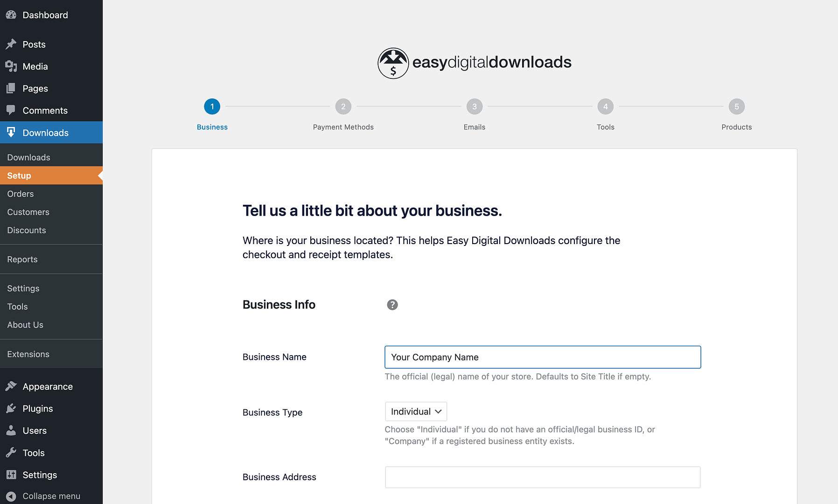Click the Posts pushpin icon

(x=11, y=44)
